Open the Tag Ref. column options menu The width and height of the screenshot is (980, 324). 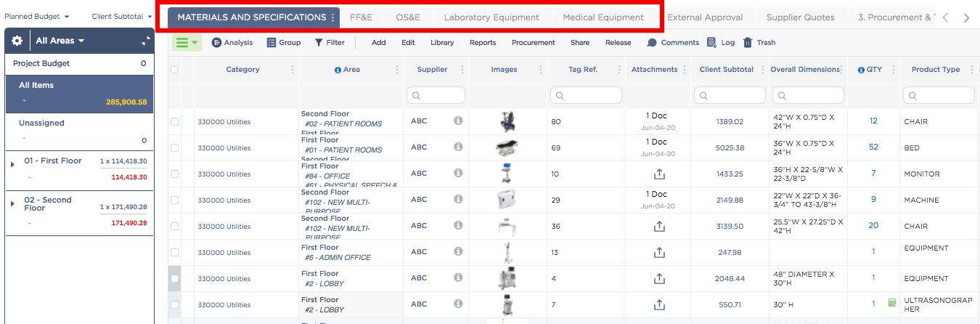pos(619,70)
